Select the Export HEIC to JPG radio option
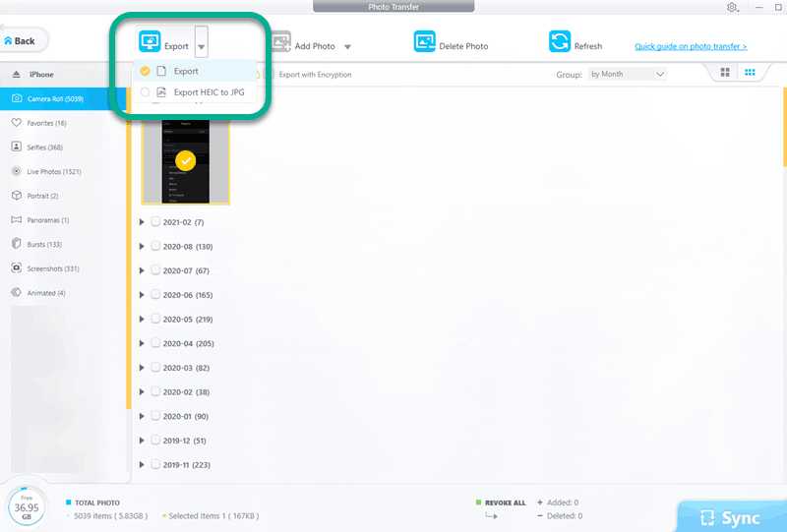The width and height of the screenshot is (787, 532). pos(145,92)
